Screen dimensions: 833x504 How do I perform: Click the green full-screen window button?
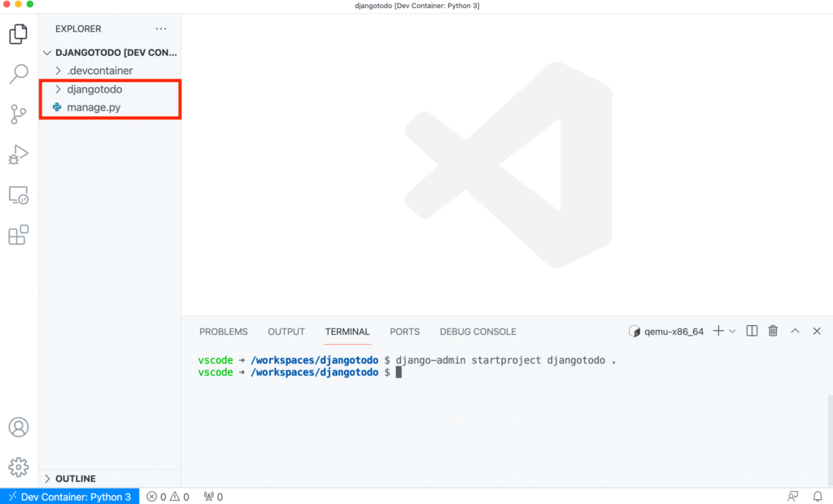30,4
